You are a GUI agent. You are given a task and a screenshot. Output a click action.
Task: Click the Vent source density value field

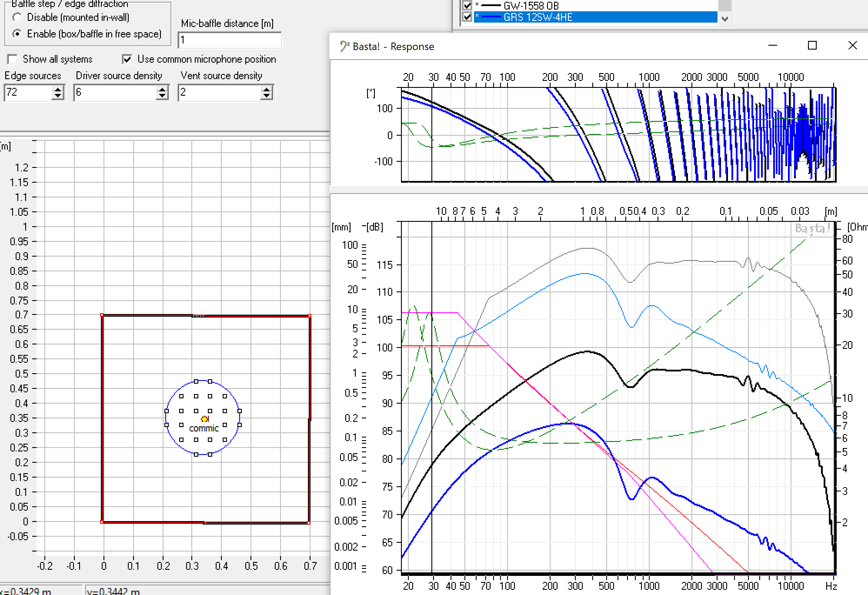tap(220, 92)
